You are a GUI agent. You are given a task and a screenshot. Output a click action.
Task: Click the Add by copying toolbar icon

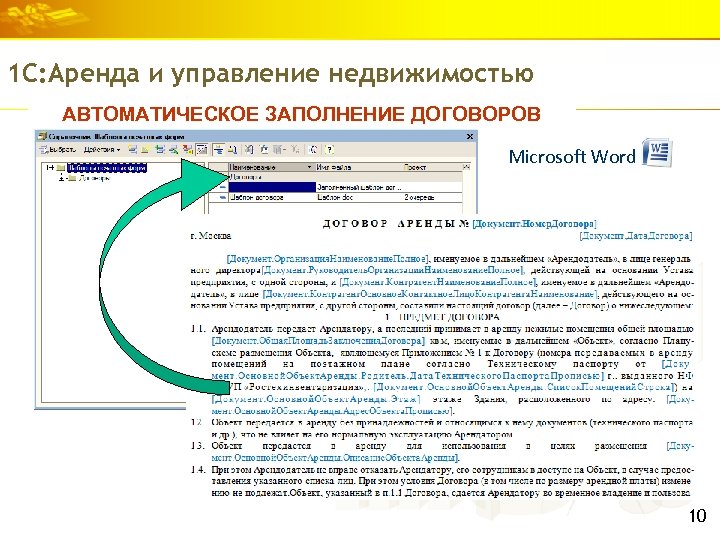(x=160, y=150)
